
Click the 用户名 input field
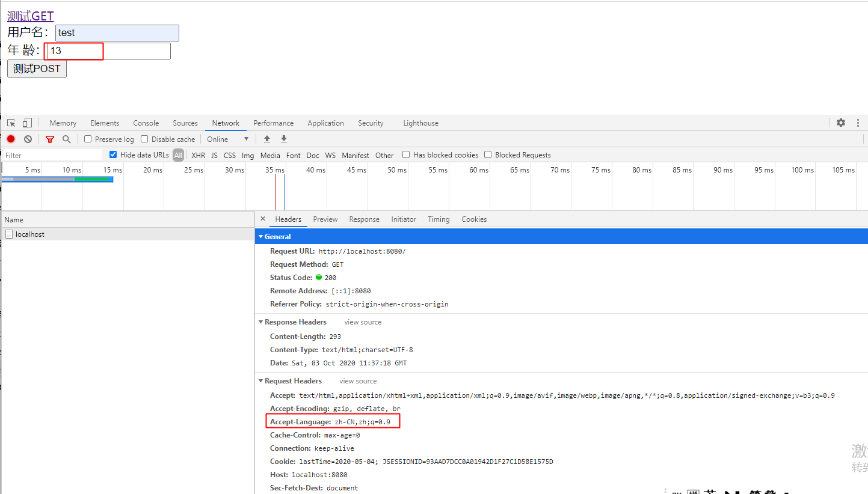click(117, 33)
